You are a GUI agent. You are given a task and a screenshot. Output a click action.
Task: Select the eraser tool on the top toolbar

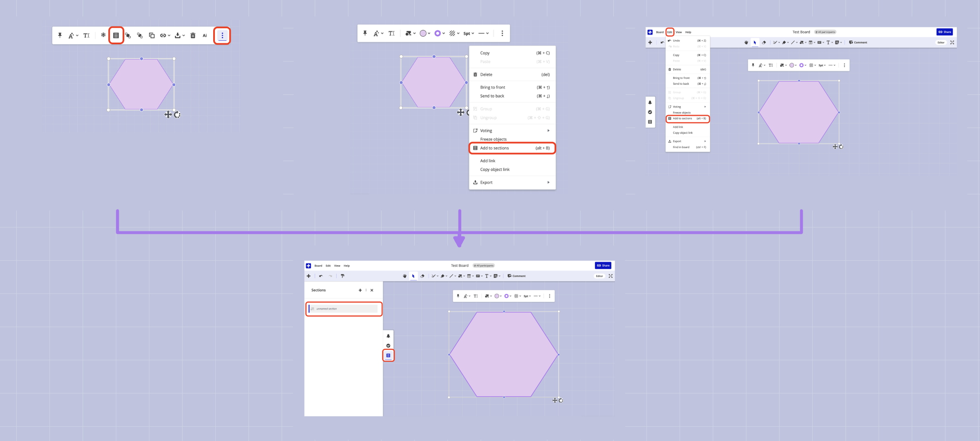pyautogui.click(x=422, y=276)
